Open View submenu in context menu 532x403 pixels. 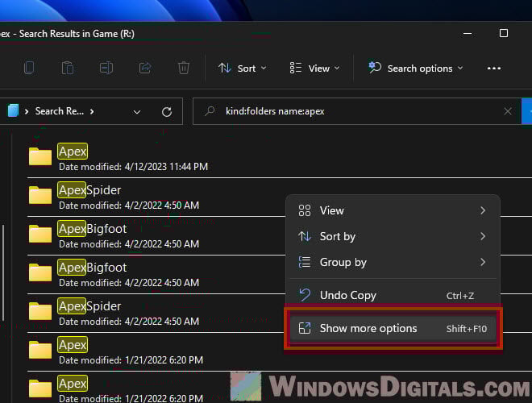point(393,210)
